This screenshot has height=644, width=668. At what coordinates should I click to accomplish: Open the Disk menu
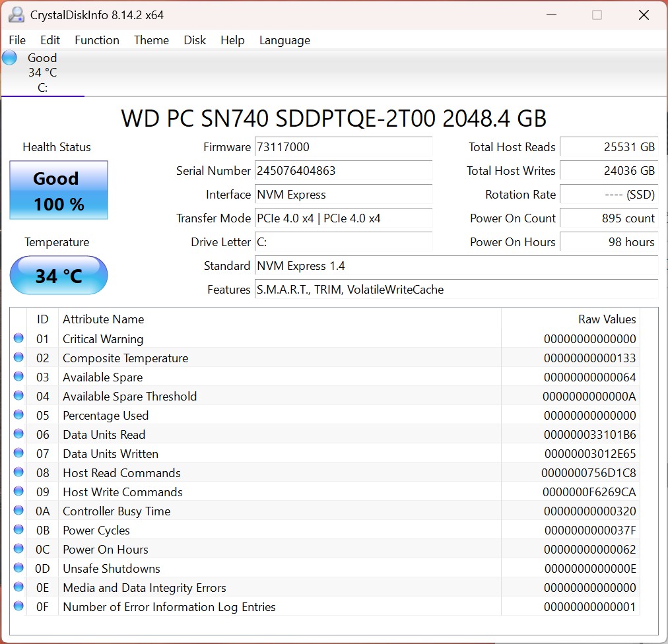tap(195, 40)
